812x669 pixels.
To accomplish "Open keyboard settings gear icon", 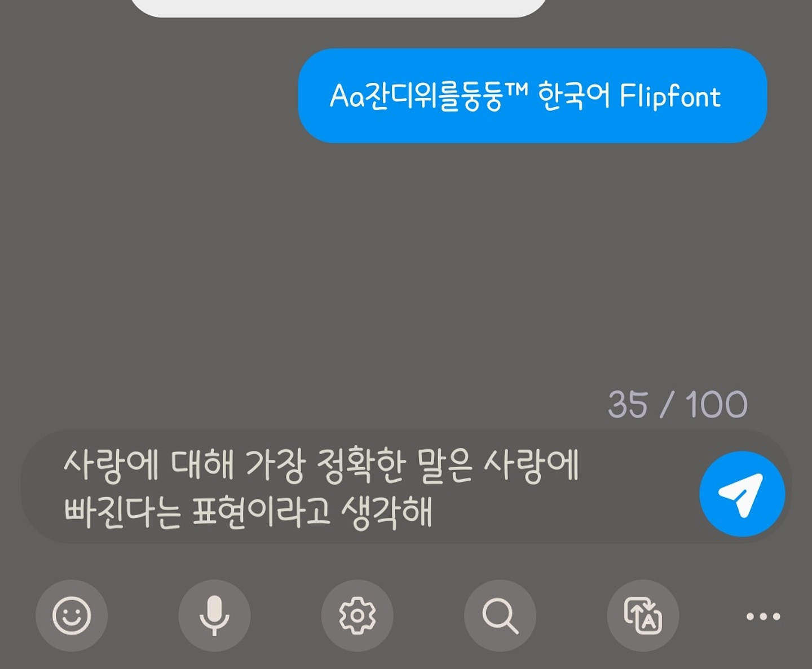I will click(x=357, y=615).
